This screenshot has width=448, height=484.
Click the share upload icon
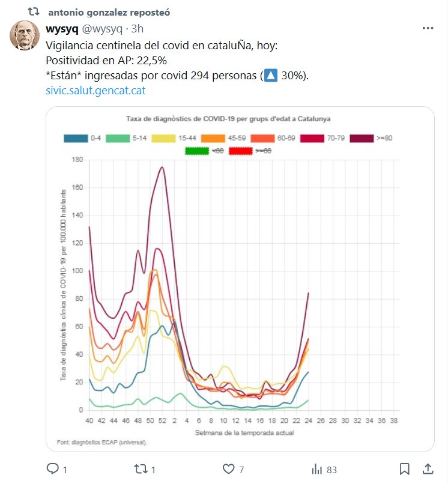point(428,468)
